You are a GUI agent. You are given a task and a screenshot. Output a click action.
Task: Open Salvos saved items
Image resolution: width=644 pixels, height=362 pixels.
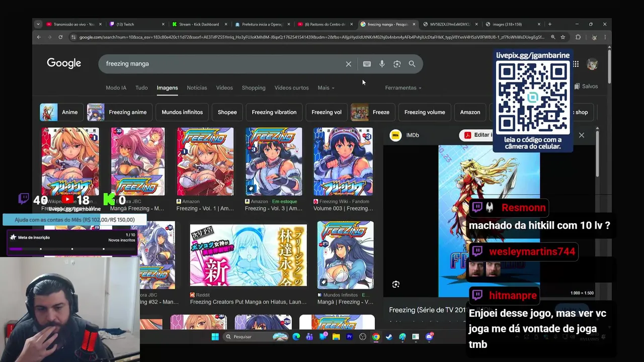click(586, 86)
